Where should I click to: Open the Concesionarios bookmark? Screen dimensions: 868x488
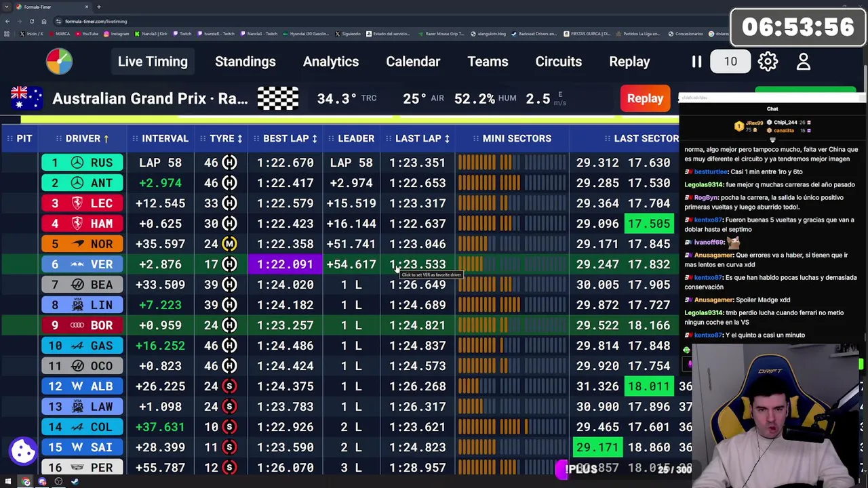[x=685, y=34]
